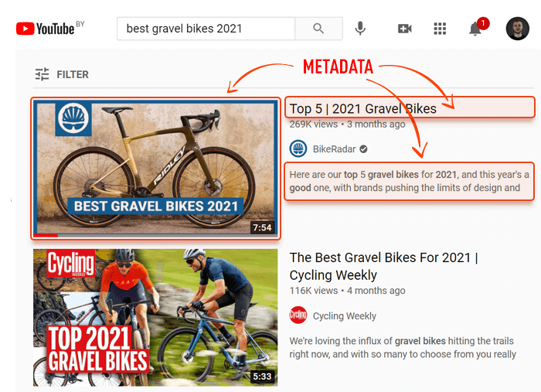Play the BEST GRAVEL BIKES 2021 thumbnail

point(155,168)
